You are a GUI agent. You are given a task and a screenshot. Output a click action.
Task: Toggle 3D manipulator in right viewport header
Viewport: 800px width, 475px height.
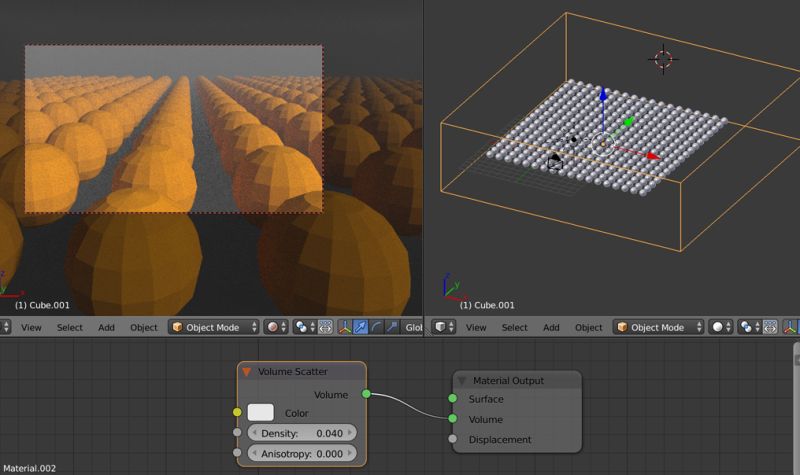pyautogui.click(x=790, y=327)
